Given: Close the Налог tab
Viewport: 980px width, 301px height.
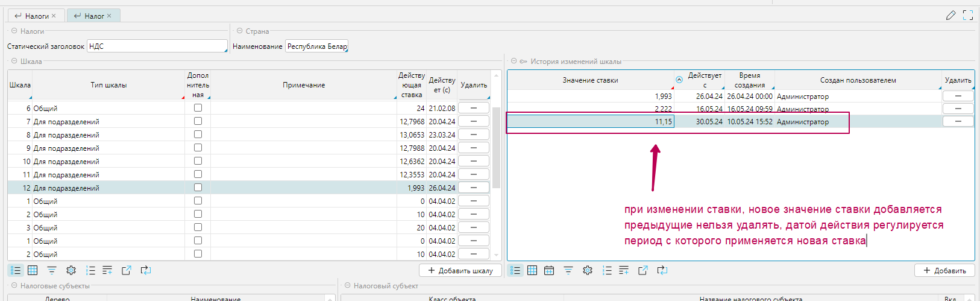Looking at the screenshot, I should 109,16.
